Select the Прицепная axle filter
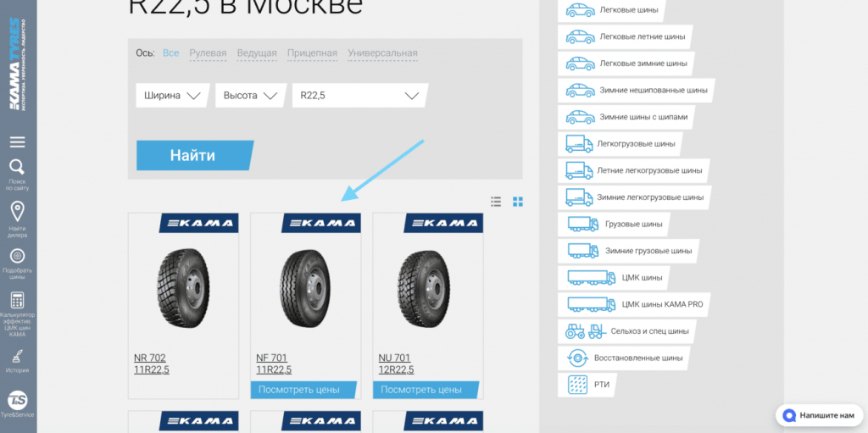This screenshot has width=868, height=433. tap(312, 53)
